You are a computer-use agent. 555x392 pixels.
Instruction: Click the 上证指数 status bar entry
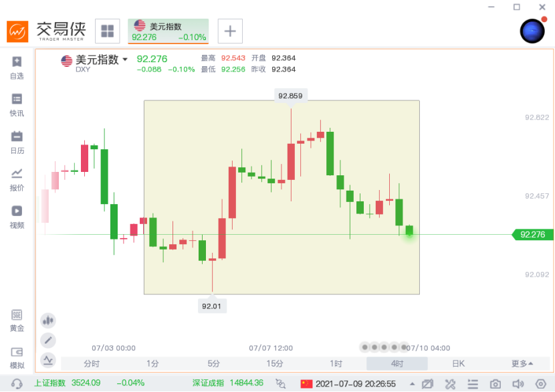(x=89, y=383)
